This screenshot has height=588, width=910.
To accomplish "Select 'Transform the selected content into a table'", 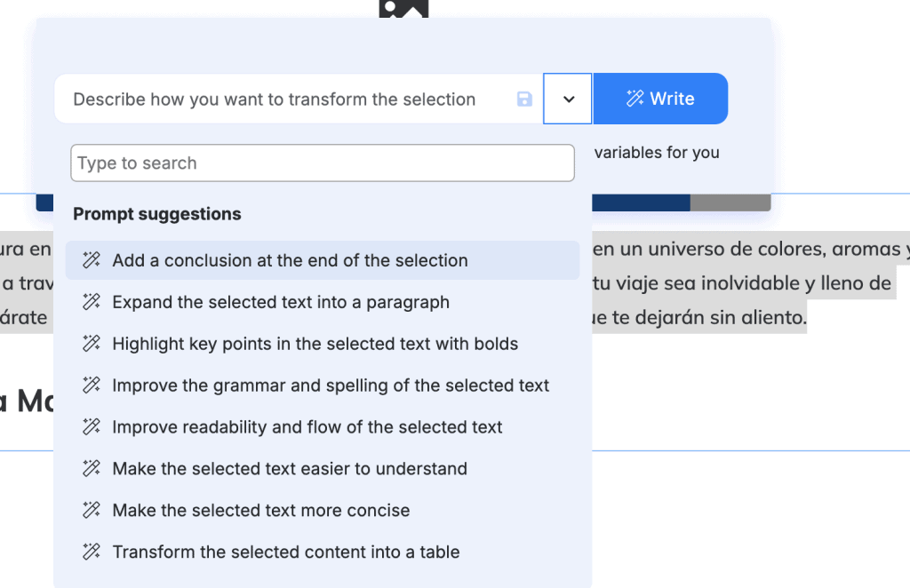I will (323, 552).
